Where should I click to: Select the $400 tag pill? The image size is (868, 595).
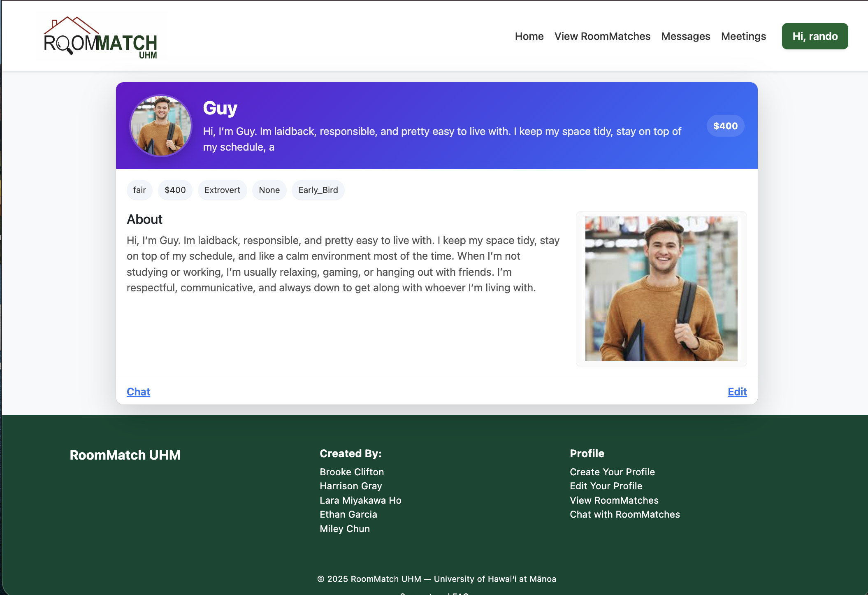point(175,190)
